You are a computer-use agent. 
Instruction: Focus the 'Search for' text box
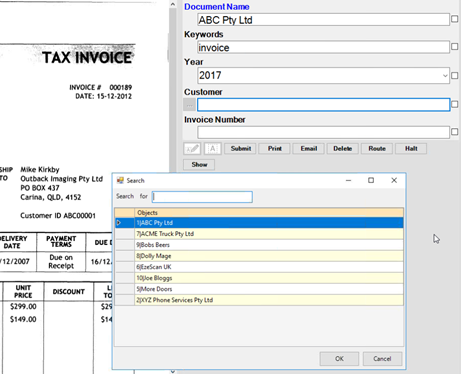(202, 197)
